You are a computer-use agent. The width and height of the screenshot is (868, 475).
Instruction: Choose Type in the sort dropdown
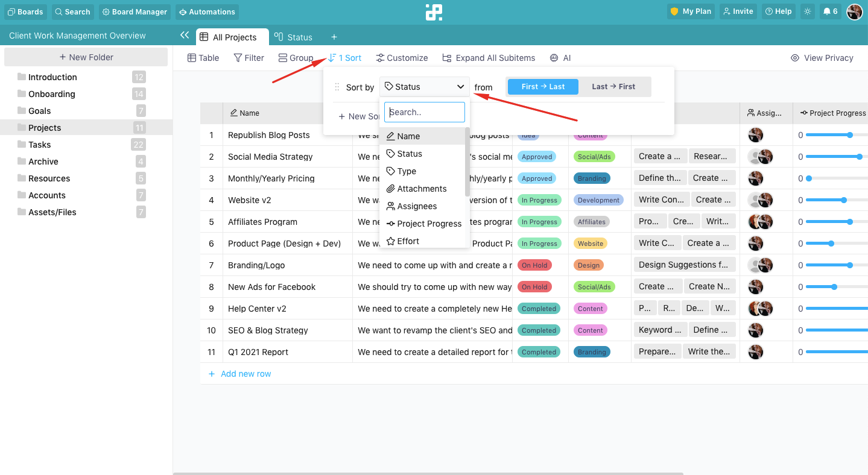422,171
